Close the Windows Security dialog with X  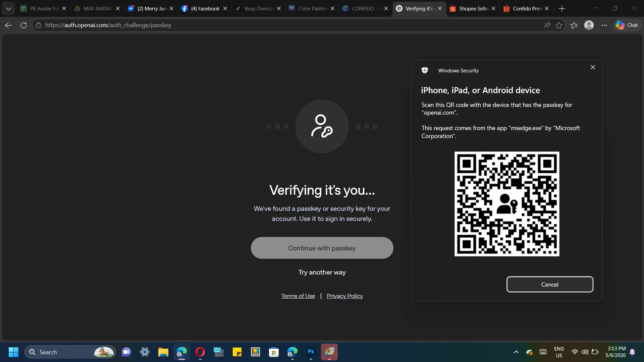pyautogui.click(x=593, y=67)
